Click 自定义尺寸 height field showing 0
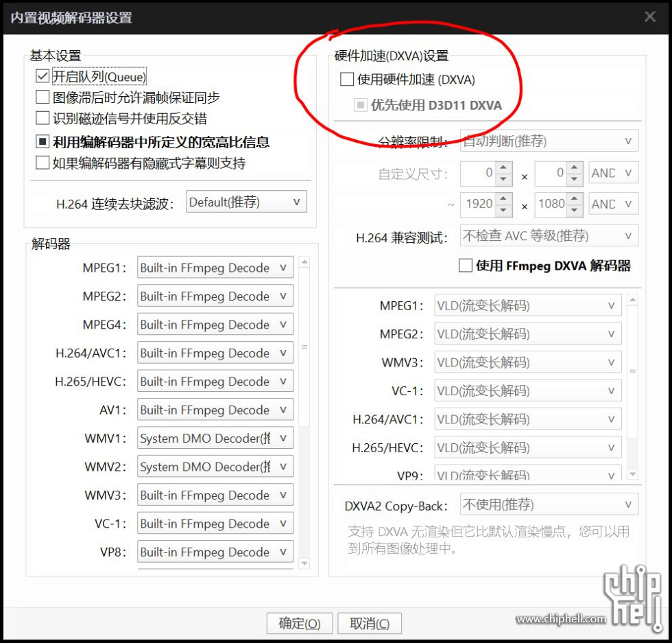Viewport: 672px width, 643px height. click(551, 173)
